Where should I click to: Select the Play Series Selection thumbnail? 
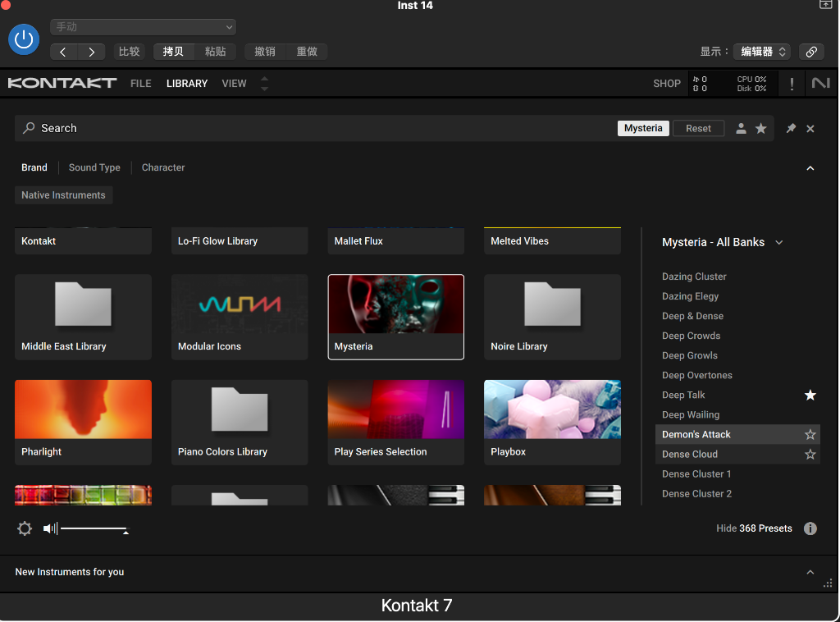396,409
